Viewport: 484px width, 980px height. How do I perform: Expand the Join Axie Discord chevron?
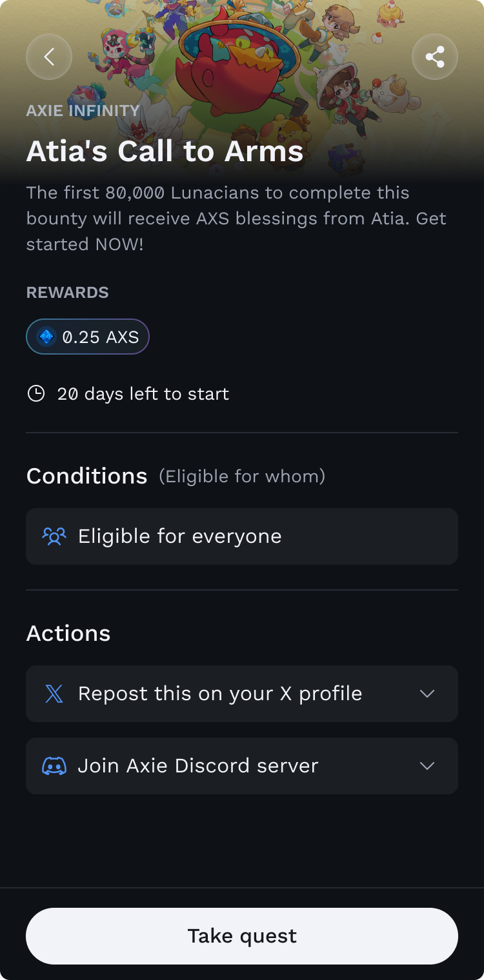427,766
